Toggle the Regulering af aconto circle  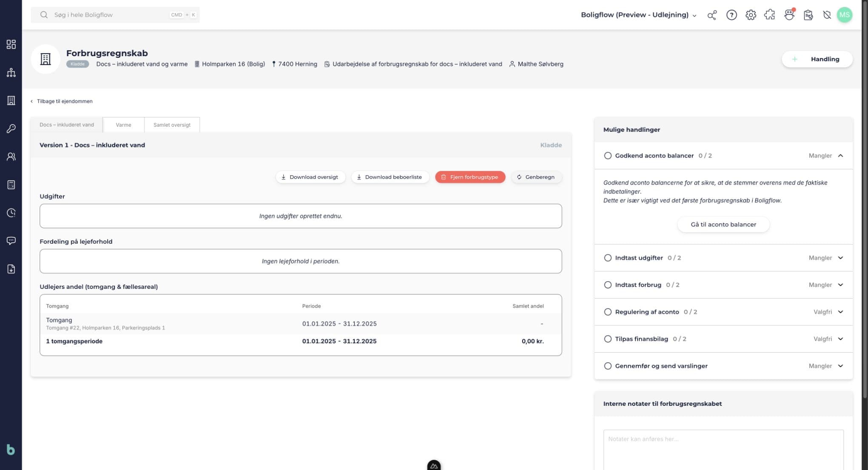(608, 312)
